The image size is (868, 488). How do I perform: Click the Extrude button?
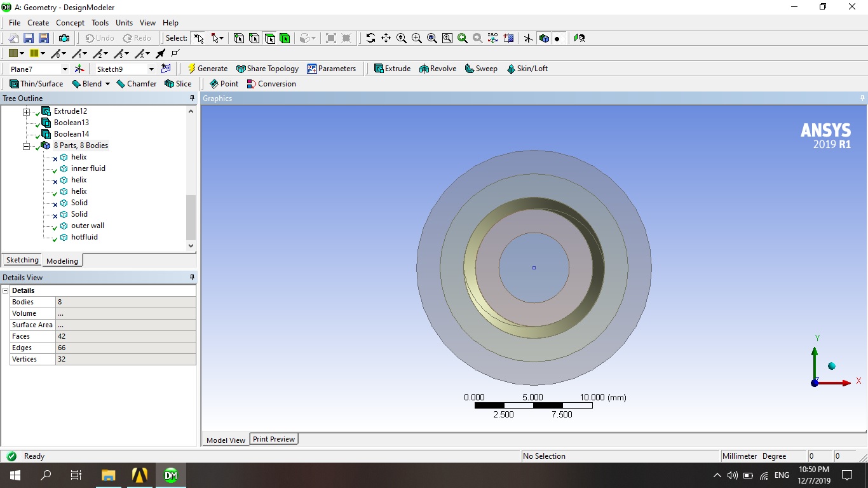click(x=392, y=69)
